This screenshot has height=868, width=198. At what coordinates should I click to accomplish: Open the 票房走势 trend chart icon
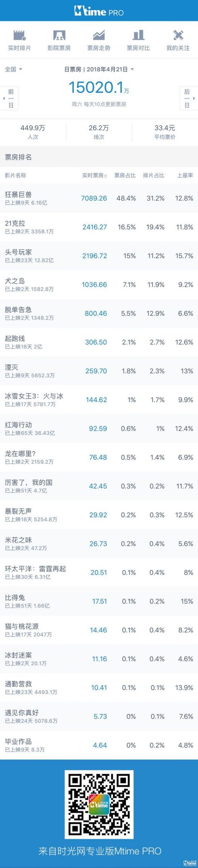click(x=99, y=35)
